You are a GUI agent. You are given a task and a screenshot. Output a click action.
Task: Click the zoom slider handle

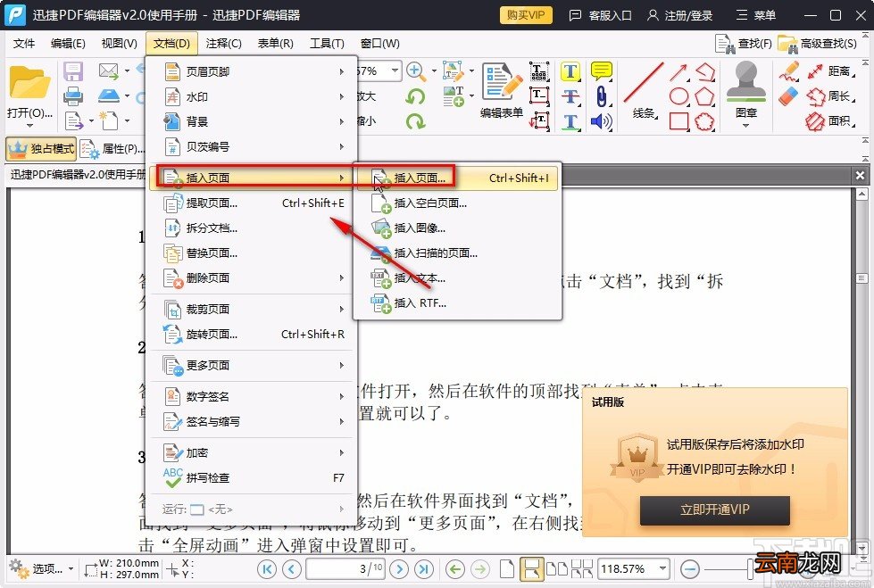(x=750, y=569)
